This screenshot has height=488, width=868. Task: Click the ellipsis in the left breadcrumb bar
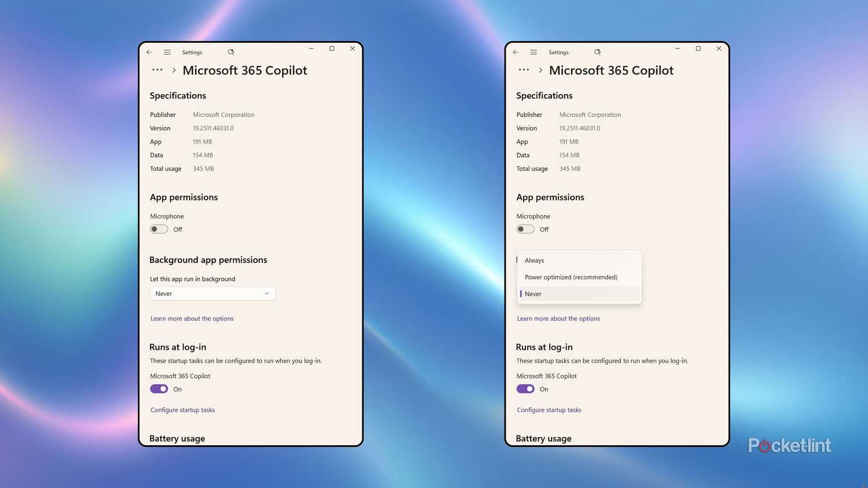coord(157,70)
